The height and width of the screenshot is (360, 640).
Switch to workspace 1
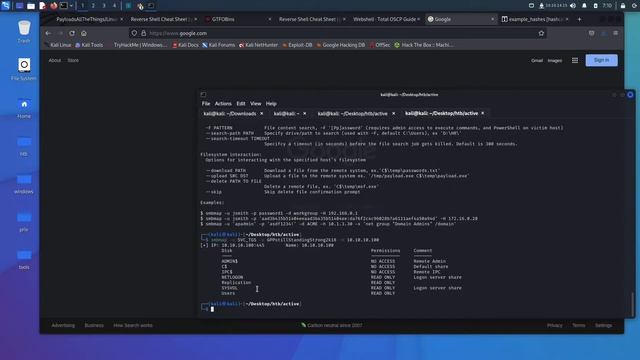coord(82,6)
